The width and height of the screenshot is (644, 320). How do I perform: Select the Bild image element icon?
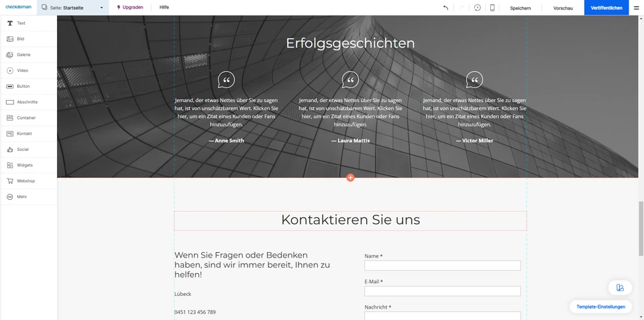click(x=10, y=39)
